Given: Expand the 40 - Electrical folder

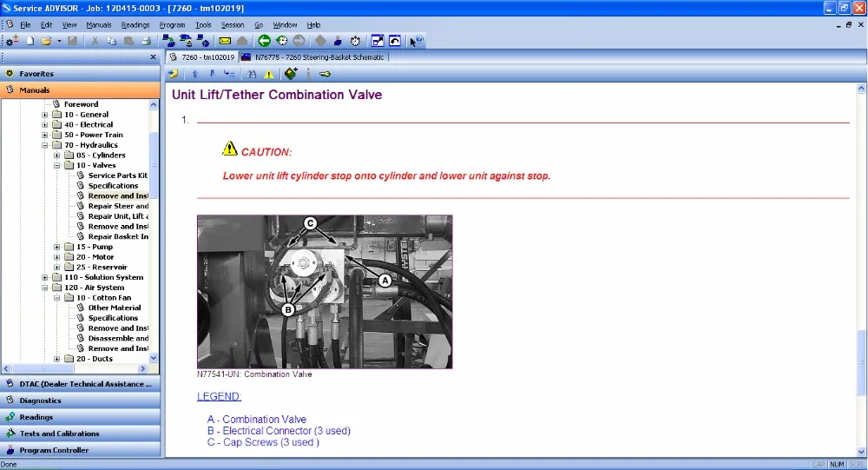Looking at the screenshot, I should (45, 125).
